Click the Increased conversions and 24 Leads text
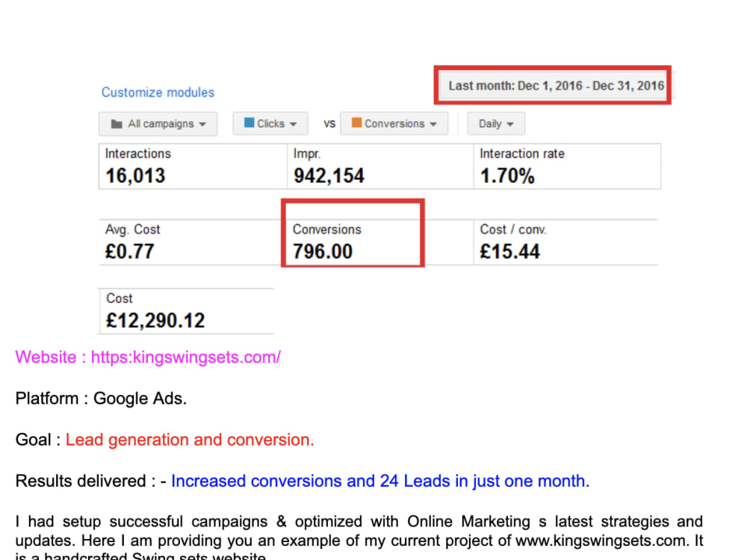Screen dimensions: 747x560 click(380, 481)
